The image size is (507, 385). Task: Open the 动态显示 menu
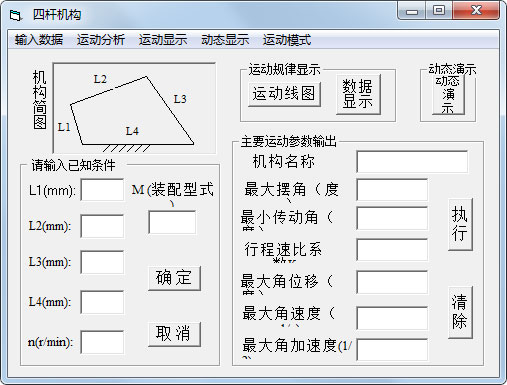[225, 40]
